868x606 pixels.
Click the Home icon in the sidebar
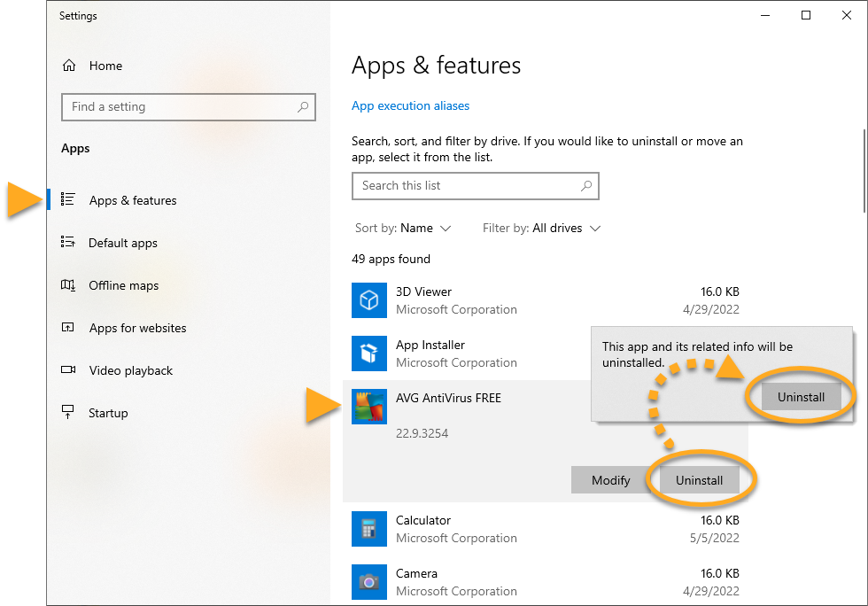69,66
